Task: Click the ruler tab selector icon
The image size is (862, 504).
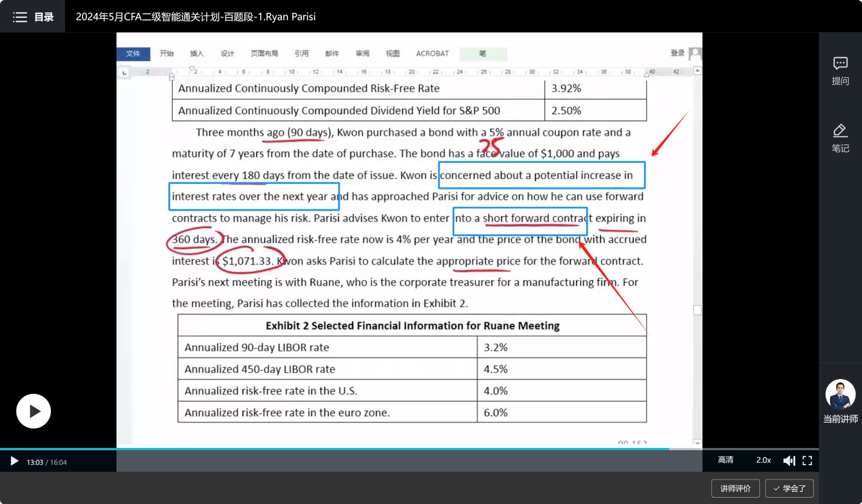Action: [x=125, y=72]
